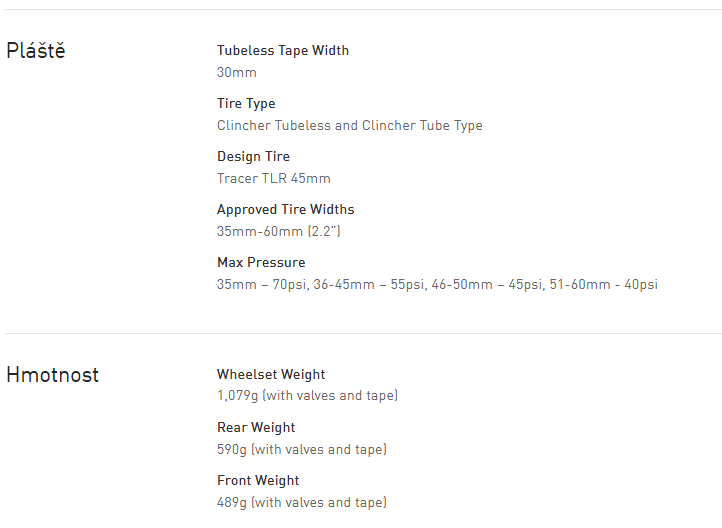Viewport: 722px width, 528px height.
Task: Click the divider line above the Hmotnost section
Action: point(363,333)
